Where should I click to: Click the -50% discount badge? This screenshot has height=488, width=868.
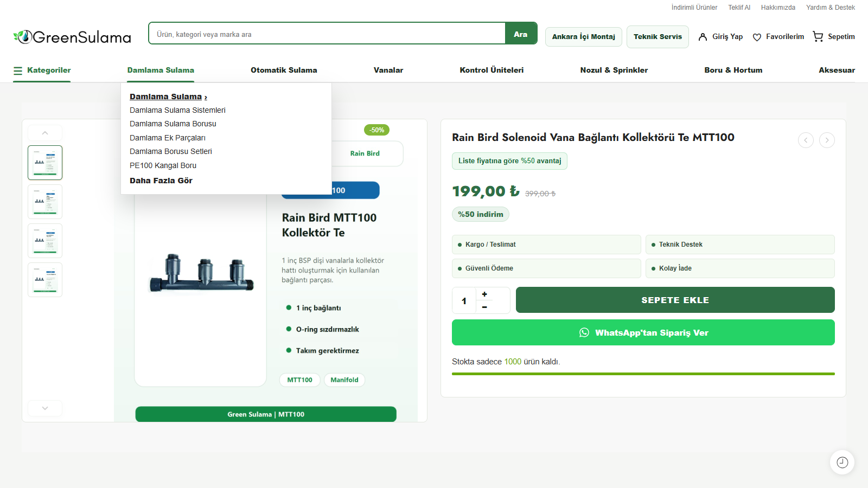[377, 130]
